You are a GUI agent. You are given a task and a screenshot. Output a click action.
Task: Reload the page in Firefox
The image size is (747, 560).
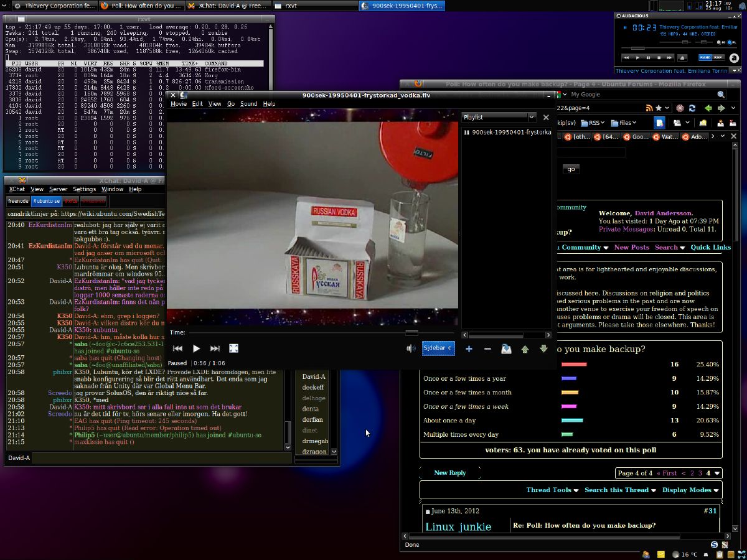[x=692, y=108]
